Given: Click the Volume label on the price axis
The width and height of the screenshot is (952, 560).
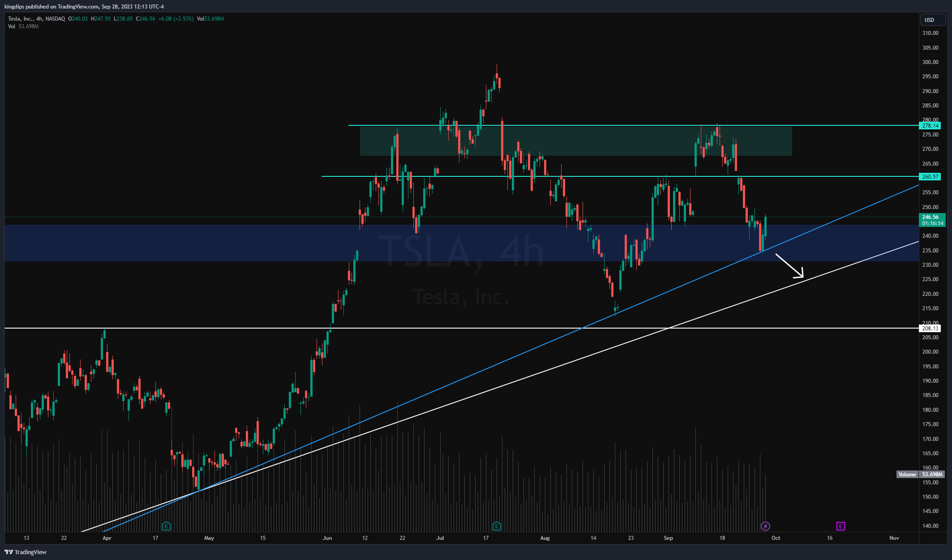Looking at the screenshot, I should 907,475.
